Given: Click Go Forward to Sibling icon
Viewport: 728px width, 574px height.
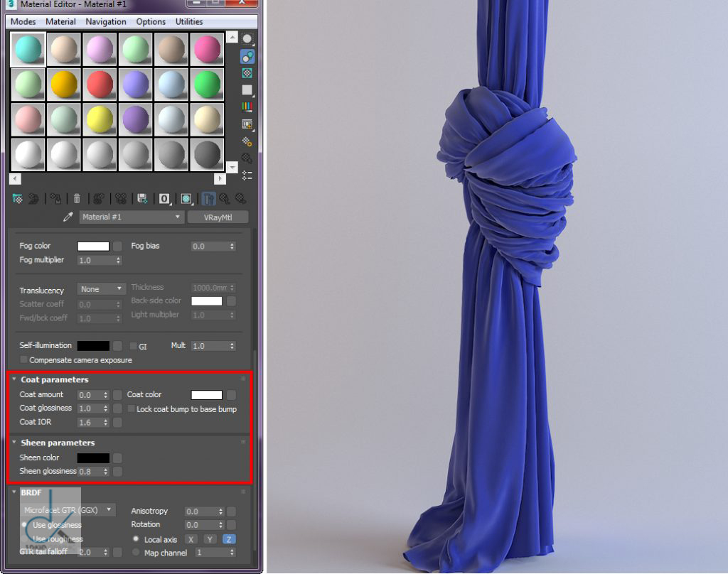Looking at the screenshot, I should (240, 199).
